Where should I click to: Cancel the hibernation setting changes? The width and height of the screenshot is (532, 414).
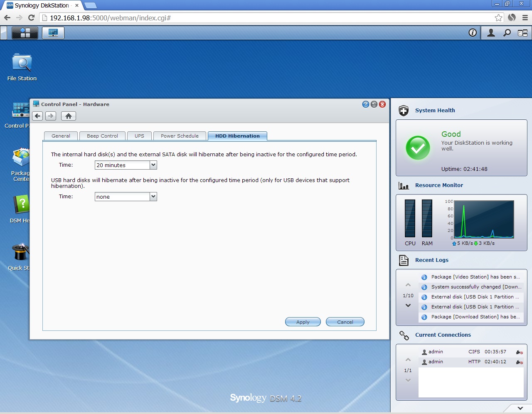coord(345,322)
